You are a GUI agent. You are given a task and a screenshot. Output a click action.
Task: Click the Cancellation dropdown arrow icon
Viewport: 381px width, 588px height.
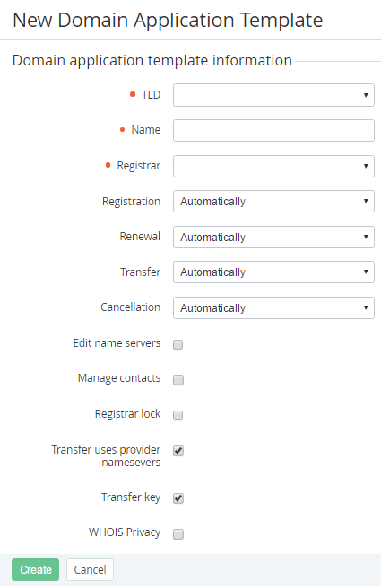tap(366, 307)
